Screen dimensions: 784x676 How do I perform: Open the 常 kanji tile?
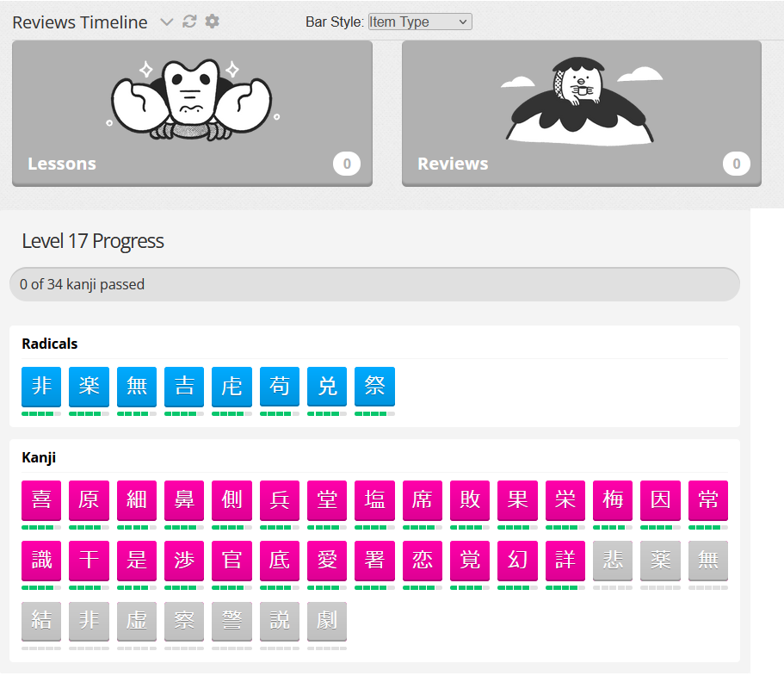point(708,500)
